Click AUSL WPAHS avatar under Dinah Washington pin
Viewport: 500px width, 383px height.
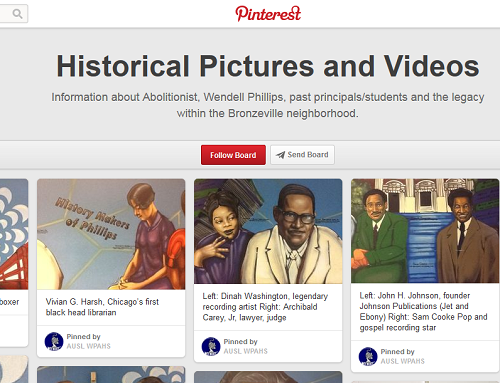pos(211,346)
